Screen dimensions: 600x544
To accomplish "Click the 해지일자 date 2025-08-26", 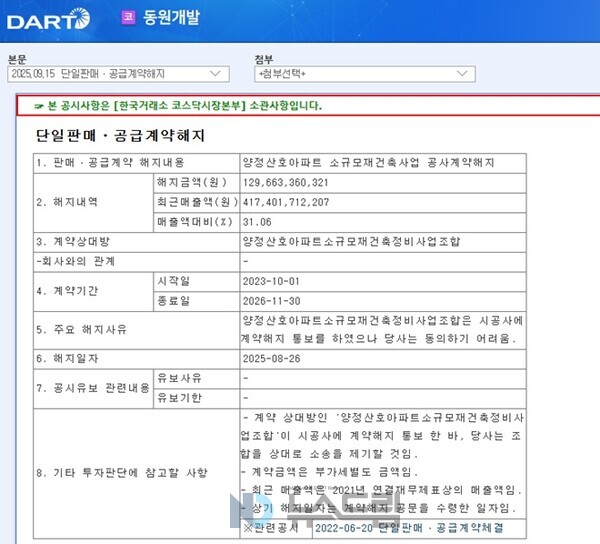I will click(272, 357).
